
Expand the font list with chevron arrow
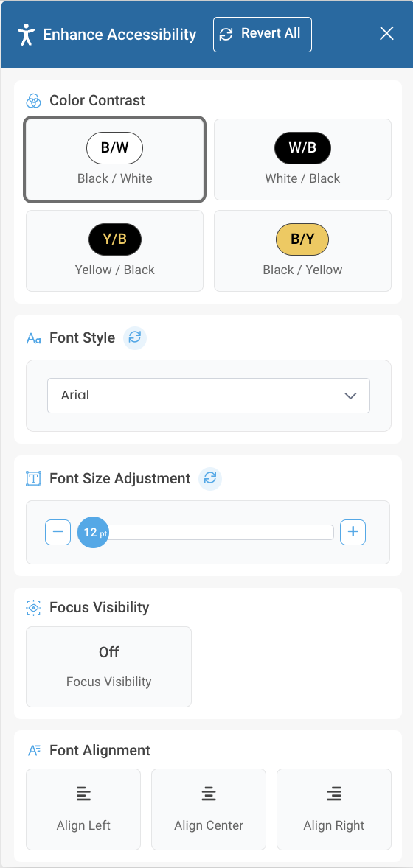[350, 396]
